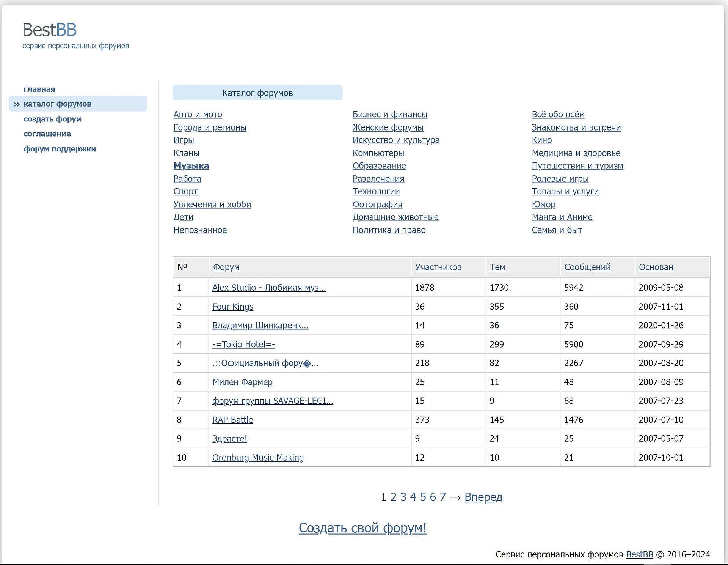Select the Музыка category
The image size is (728, 565).
191,166
